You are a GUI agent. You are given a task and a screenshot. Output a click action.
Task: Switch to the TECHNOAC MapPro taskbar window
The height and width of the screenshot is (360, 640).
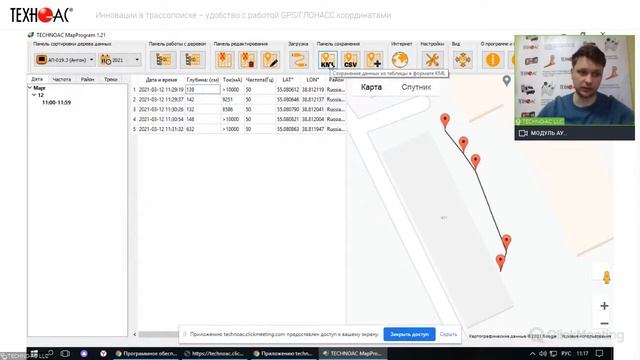tap(352, 353)
